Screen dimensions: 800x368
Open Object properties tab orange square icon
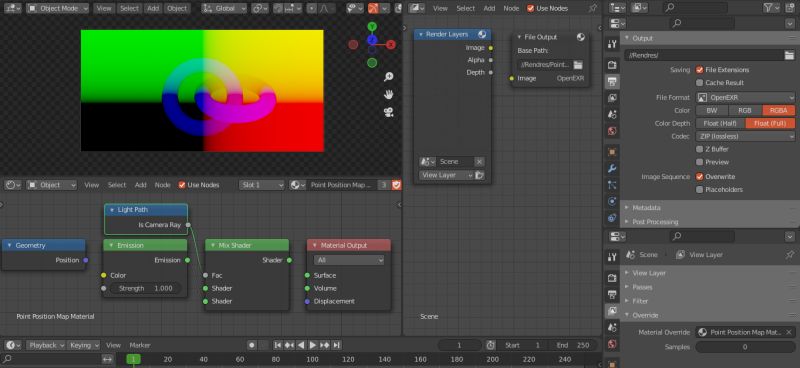612,152
